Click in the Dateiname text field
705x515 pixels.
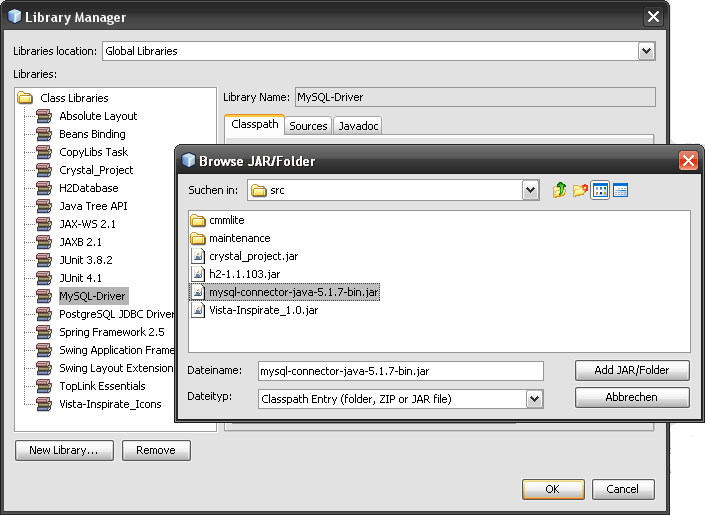(400, 371)
